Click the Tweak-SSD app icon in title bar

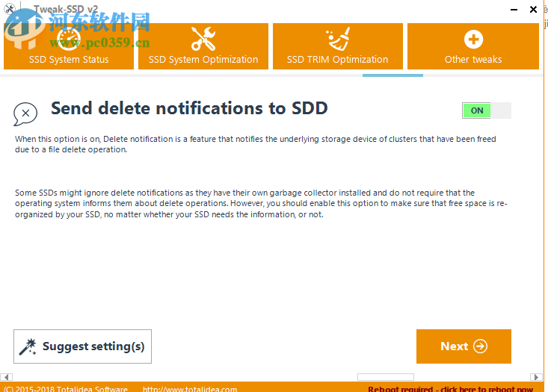pyautogui.click(x=10, y=9)
